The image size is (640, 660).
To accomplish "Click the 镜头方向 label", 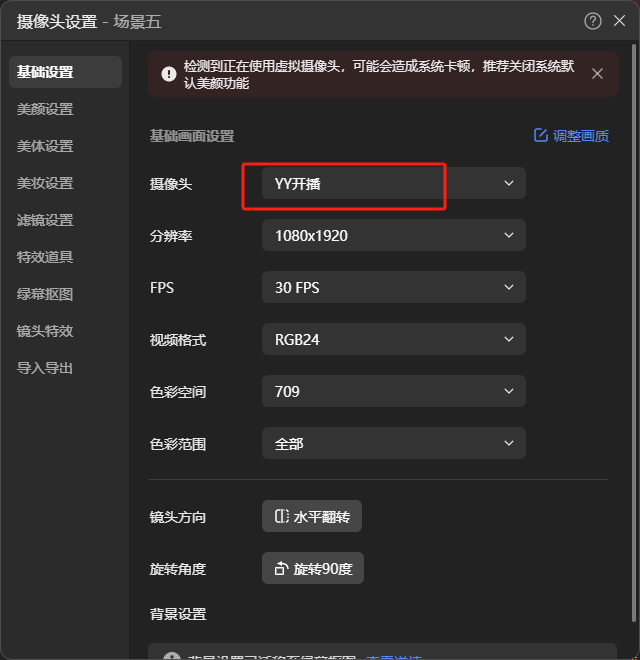I will (x=178, y=517).
